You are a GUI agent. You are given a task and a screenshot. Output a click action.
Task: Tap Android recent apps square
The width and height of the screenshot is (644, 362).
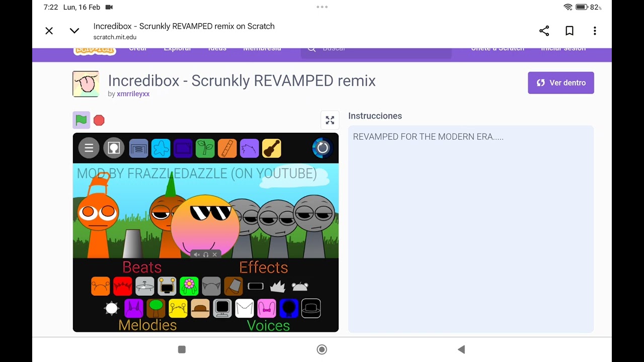182,349
